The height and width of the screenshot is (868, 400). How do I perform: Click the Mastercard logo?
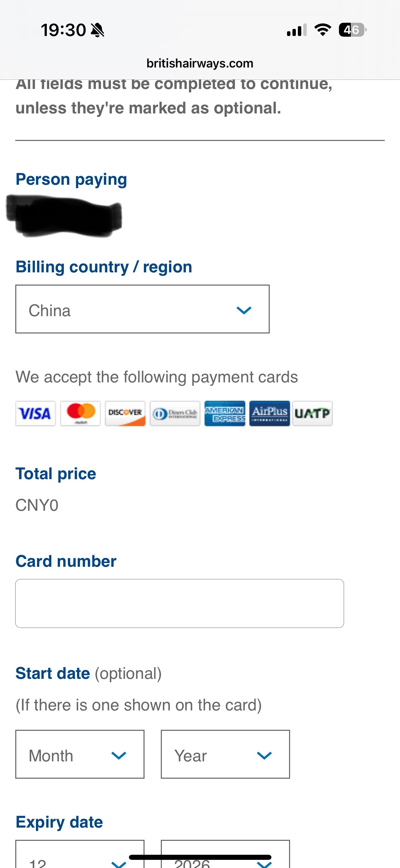tap(80, 413)
